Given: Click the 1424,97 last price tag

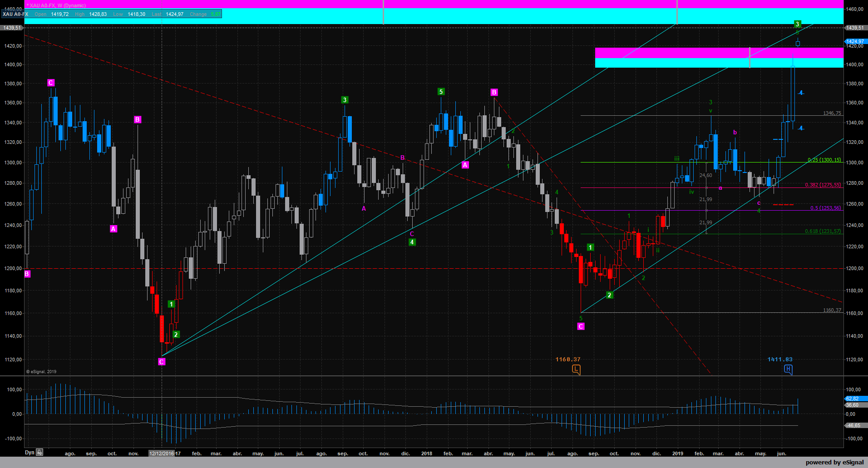Looking at the screenshot, I should click(855, 41).
